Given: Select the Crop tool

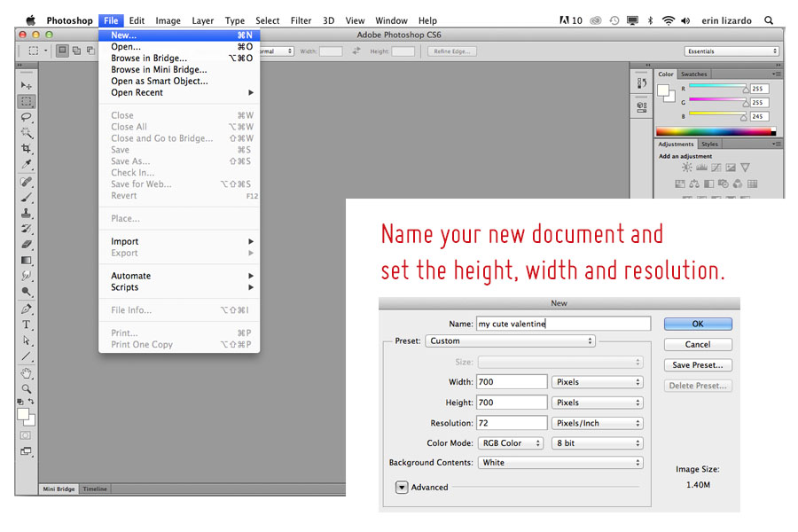Looking at the screenshot, I should 26,149.
